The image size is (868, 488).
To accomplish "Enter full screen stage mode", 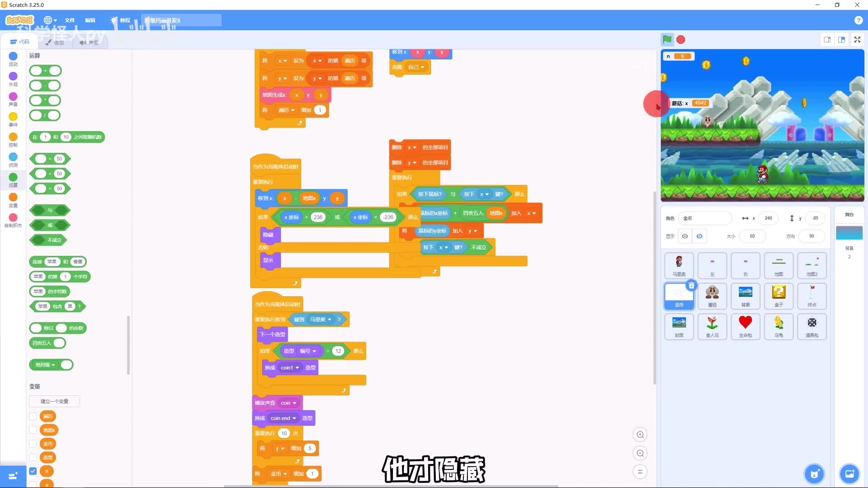I will [x=857, y=40].
